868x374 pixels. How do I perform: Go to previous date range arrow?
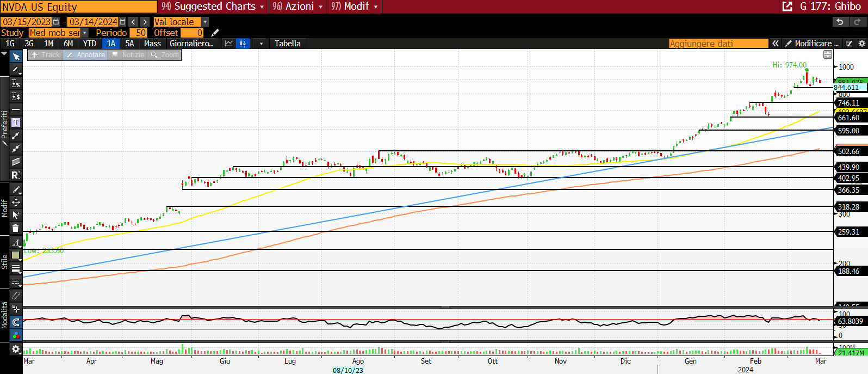[x=133, y=22]
